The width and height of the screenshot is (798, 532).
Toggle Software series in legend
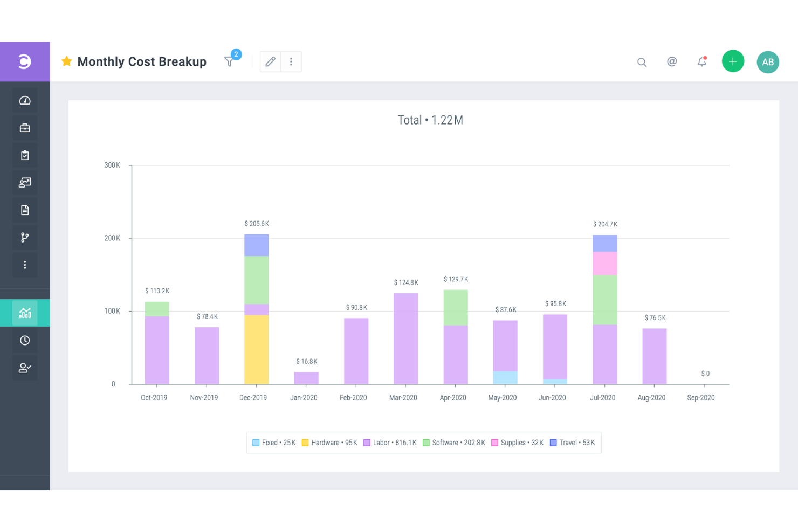point(454,443)
